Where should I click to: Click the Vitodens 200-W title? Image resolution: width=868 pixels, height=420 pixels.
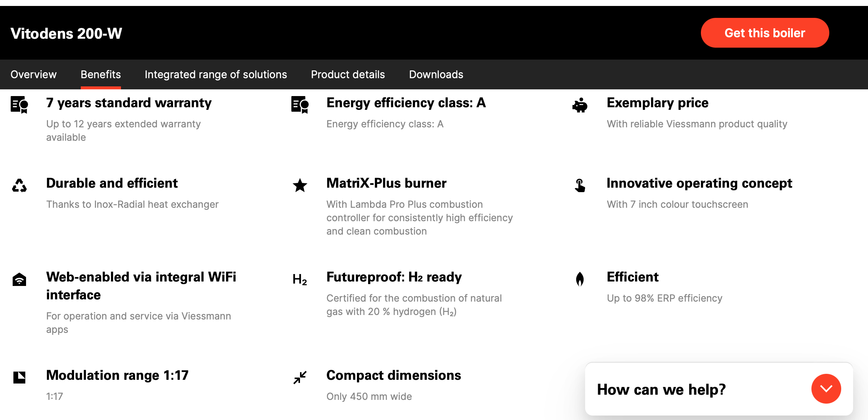66,34
